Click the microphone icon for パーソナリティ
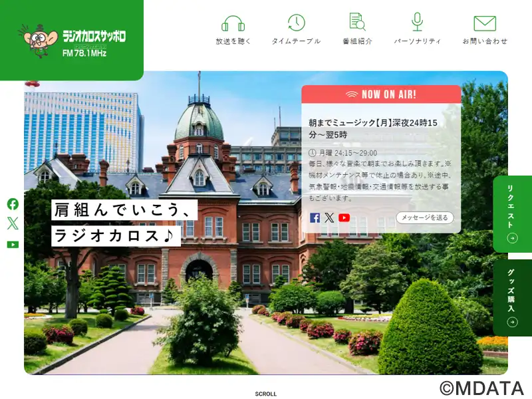The height and width of the screenshot is (399, 532). (x=417, y=22)
